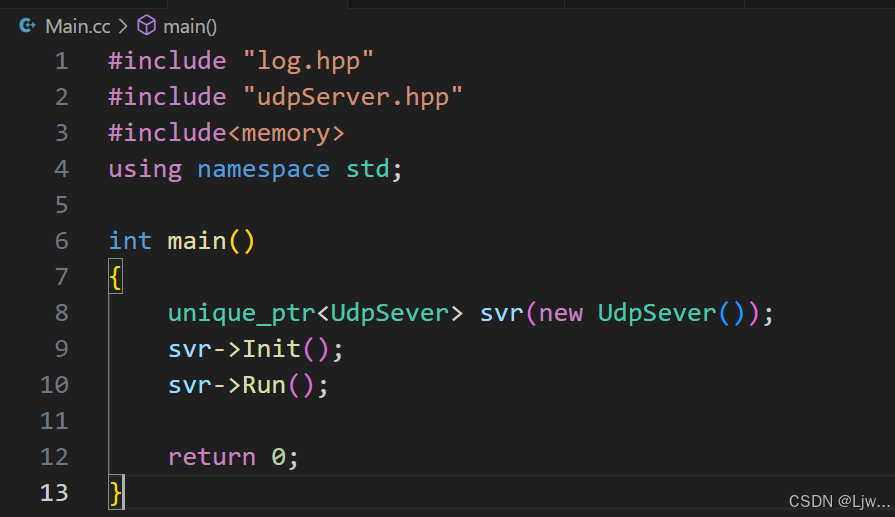This screenshot has height=517, width=895.
Task: Click the std namespace identifier
Action: pos(367,169)
